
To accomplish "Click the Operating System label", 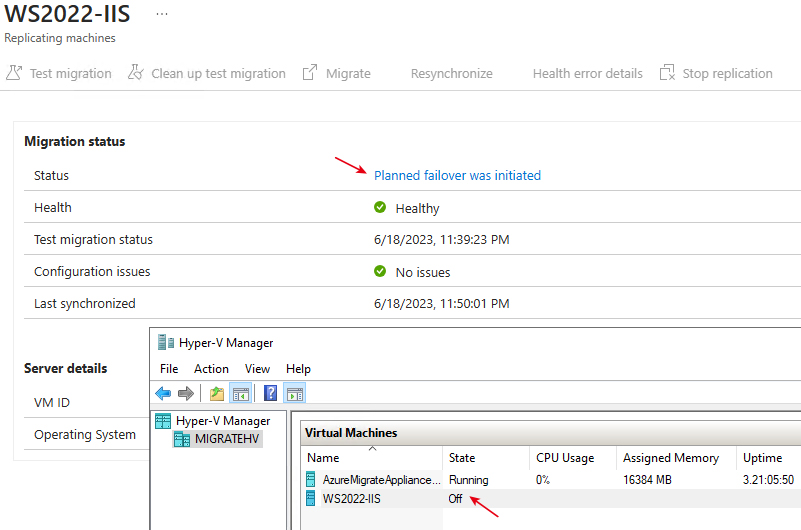I will click(x=85, y=435).
